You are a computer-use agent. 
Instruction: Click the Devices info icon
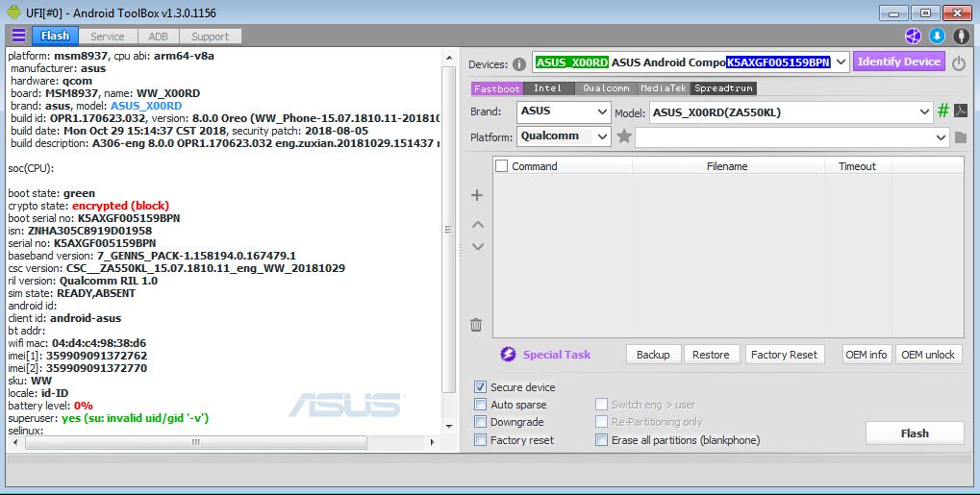tap(518, 64)
